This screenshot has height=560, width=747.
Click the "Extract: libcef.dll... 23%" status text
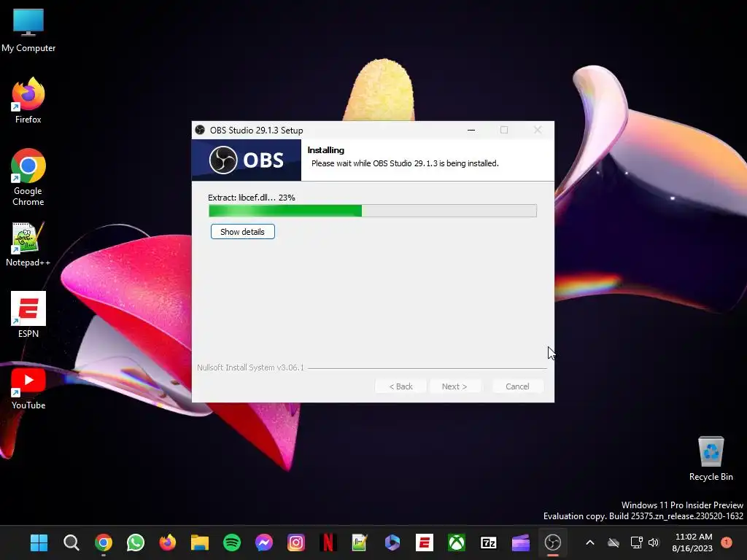[x=252, y=198]
